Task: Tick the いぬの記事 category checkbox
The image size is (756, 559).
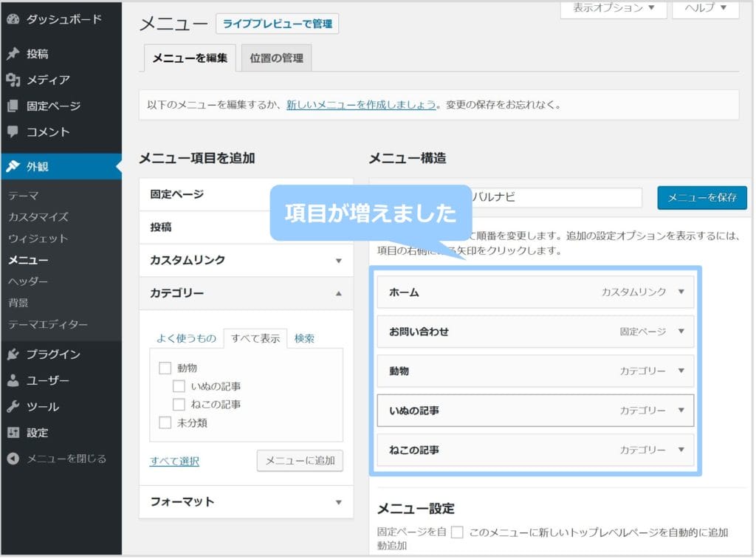Action: click(179, 386)
